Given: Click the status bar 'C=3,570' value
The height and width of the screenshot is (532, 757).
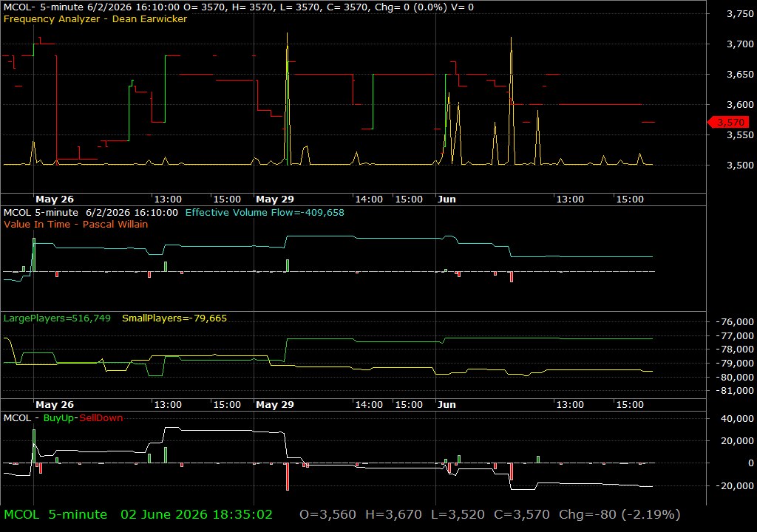Looking at the screenshot, I should click(522, 514).
